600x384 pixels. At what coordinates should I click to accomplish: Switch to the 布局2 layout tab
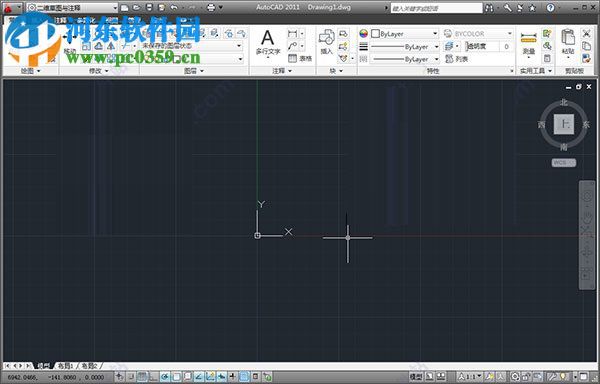[x=89, y=366]
